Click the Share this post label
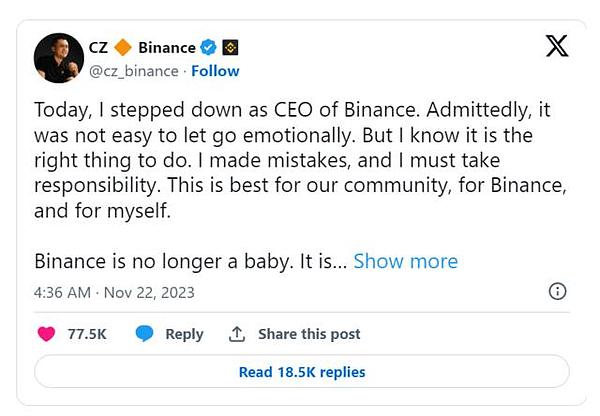The width and height of the screenshot is (600, 416). click(309, 334)
